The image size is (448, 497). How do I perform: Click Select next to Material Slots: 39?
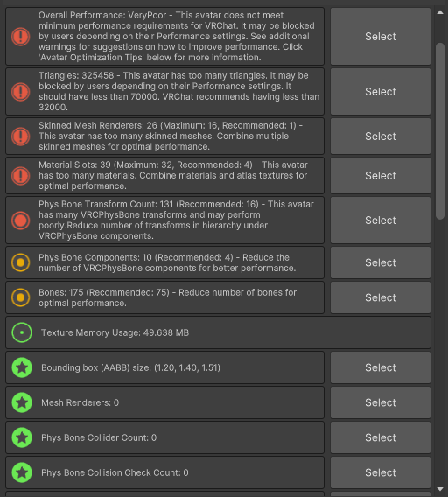pyautogui.click(x=381, y=176)
